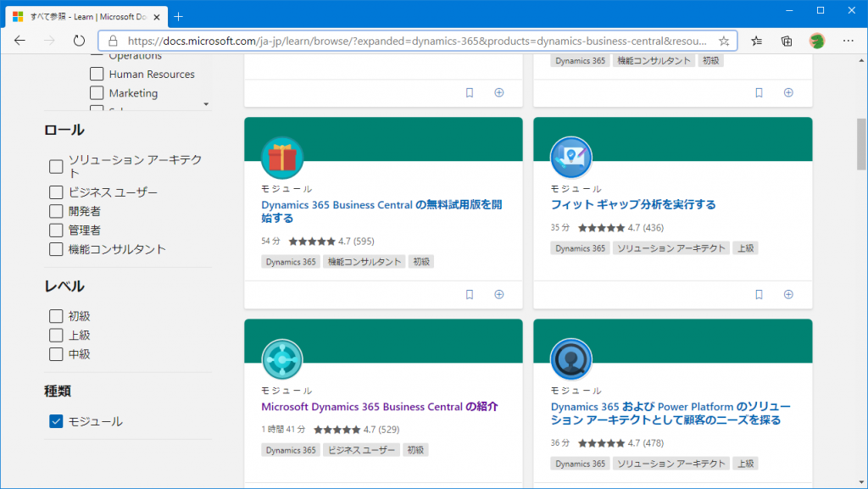868x489 pixels.
Task: Check the Human Resources filter
Action: pyautogui.click(x=97, y=74)
